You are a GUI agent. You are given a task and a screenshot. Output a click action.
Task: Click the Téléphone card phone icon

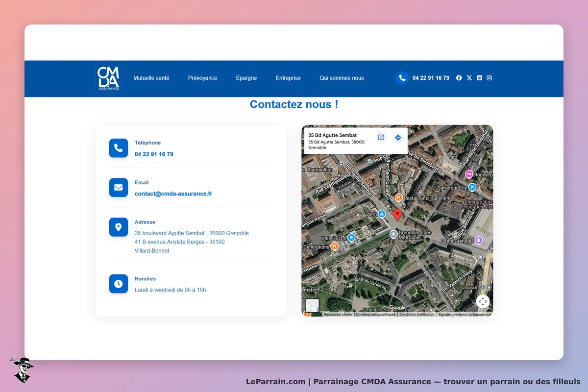click(118, 148)
